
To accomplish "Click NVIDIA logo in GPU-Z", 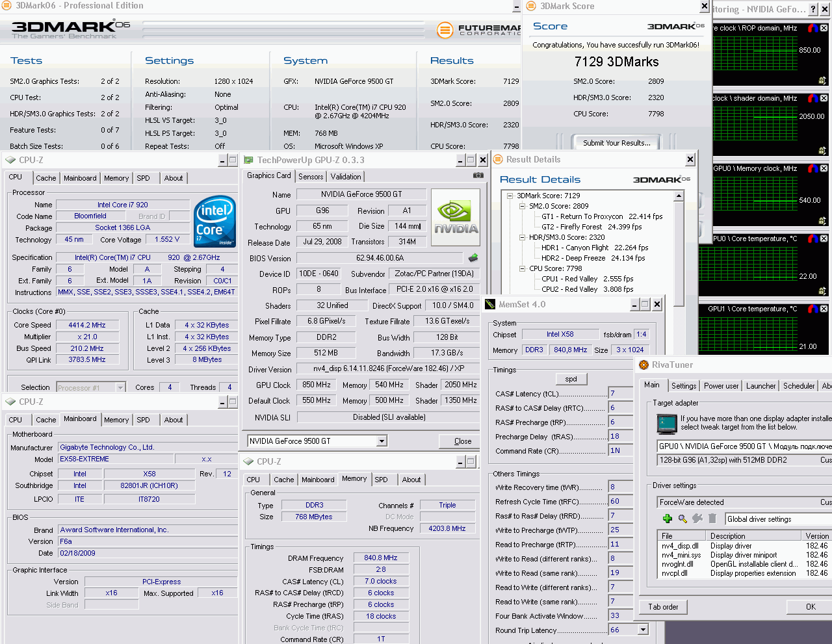I will coord(456,218).
